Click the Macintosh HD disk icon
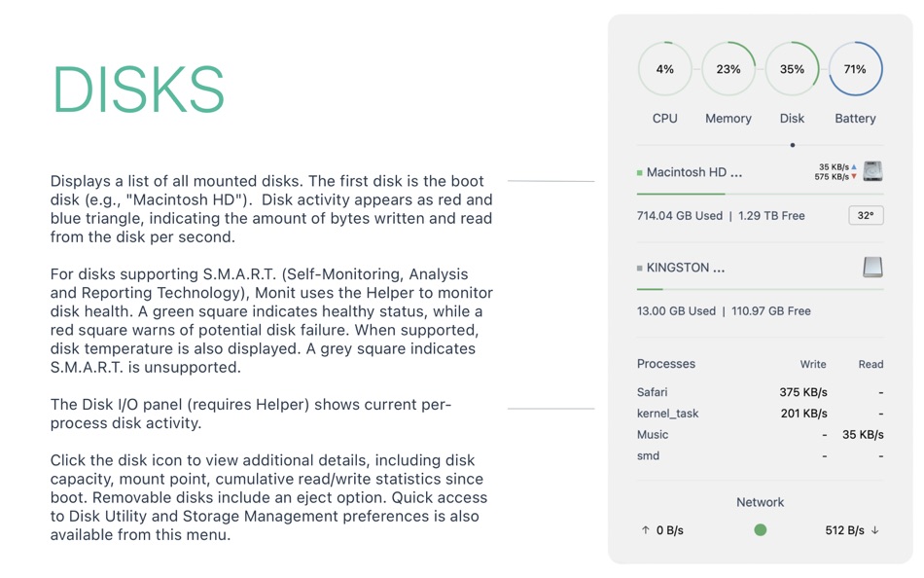This screenshot has height=578, width=924. pyautogui.click(x=872, y=171)
